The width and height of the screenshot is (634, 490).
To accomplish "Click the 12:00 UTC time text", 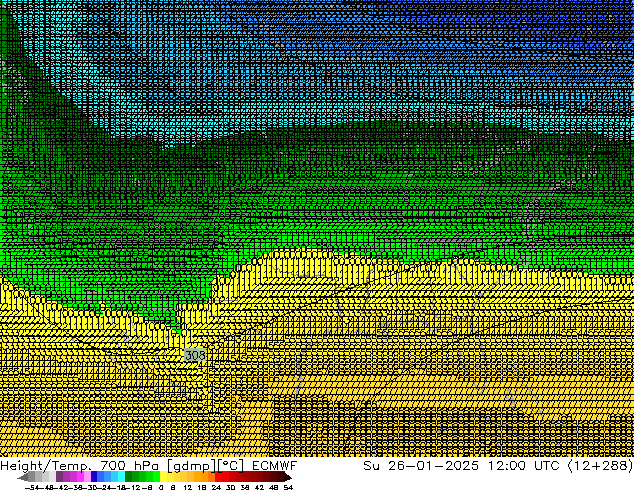I will pos(524,466).
